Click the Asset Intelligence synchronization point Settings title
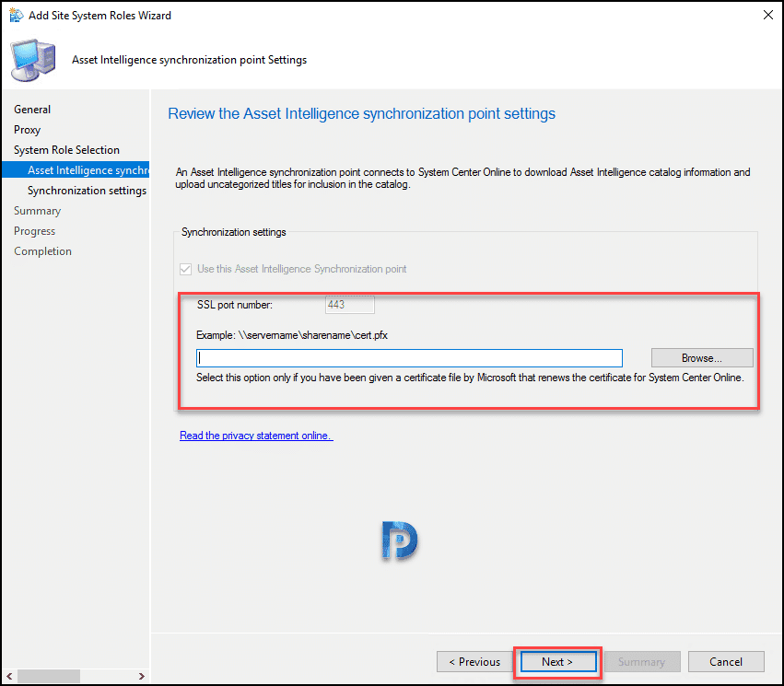Image resolution: width=784 pixels, height=686 pixels. coord(190,60)
